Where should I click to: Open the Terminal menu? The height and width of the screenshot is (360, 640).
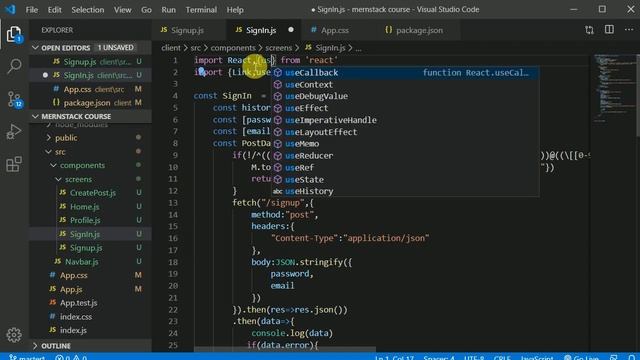pyautogui.click(x=201, y=9)
